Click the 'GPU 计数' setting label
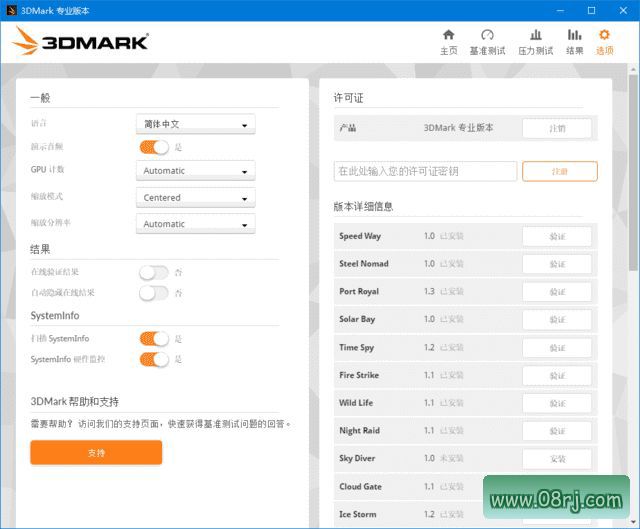The image size is (640, 529). [47, 169]
